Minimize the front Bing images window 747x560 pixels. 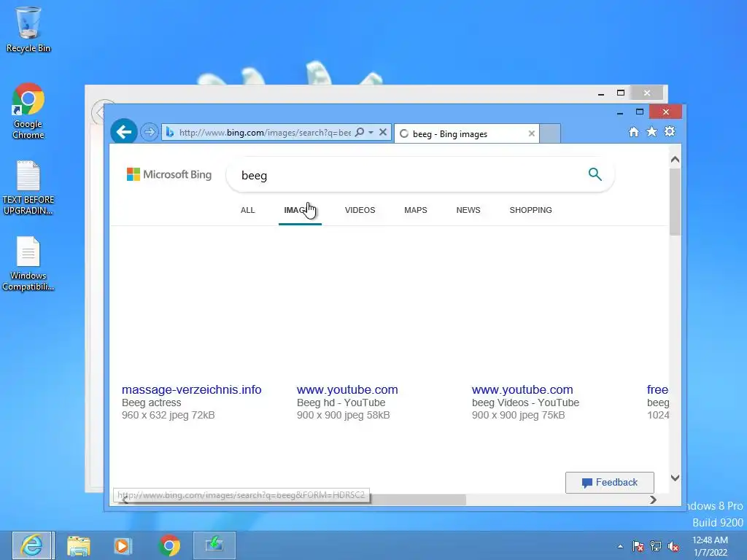(620, 112)
